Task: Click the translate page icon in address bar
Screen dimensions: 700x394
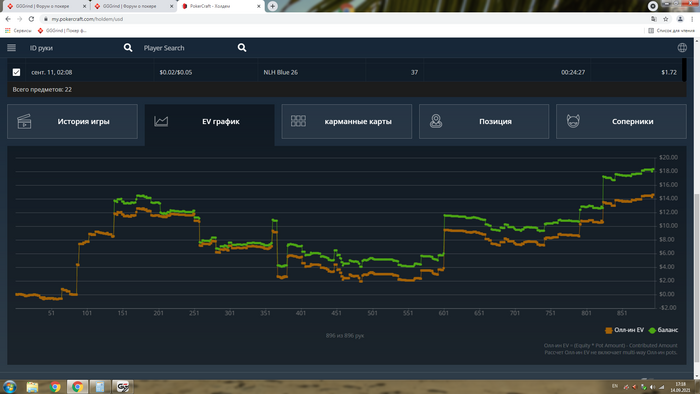Action: coord(654,19)
